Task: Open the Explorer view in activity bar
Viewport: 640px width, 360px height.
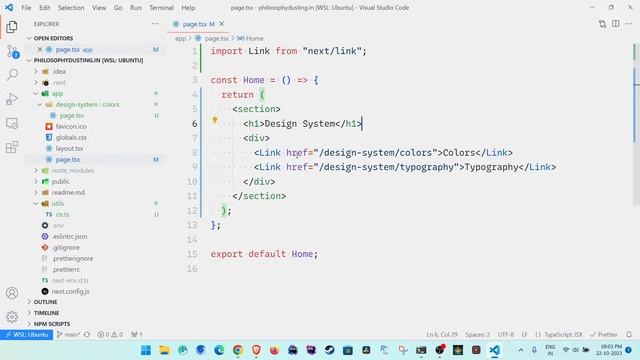Action: coord(12,27)
